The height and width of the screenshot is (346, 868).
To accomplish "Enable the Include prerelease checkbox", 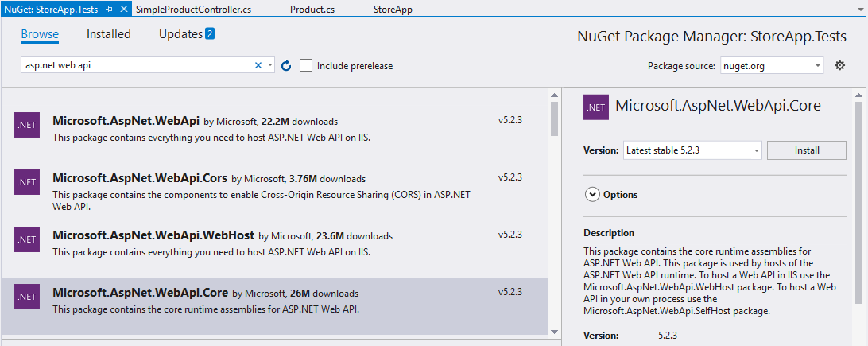I will [x=306, y=66].
